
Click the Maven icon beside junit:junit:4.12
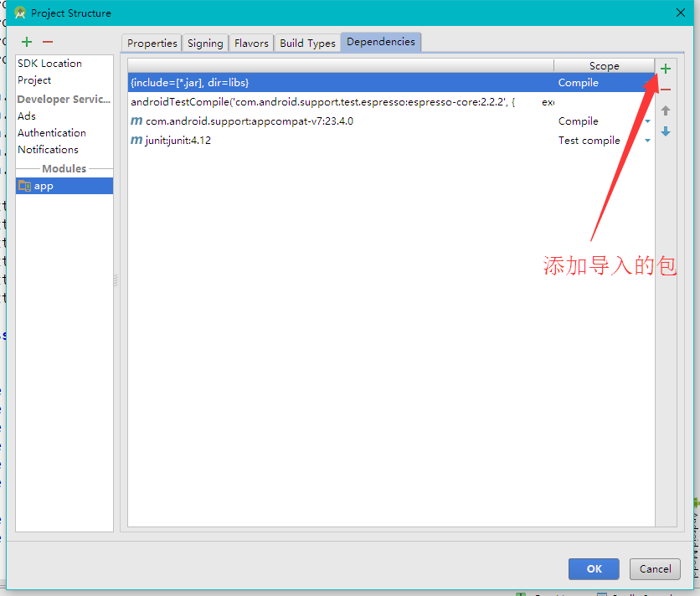click(x=136, y=140)
